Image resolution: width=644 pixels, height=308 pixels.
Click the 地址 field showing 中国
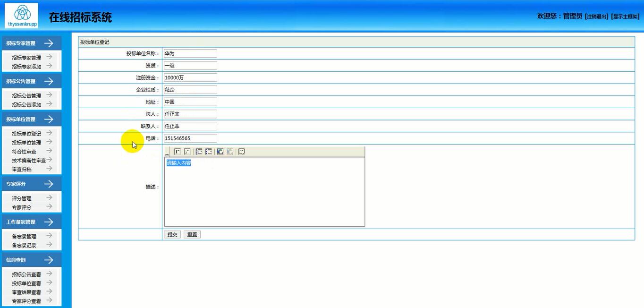[190, 102]
